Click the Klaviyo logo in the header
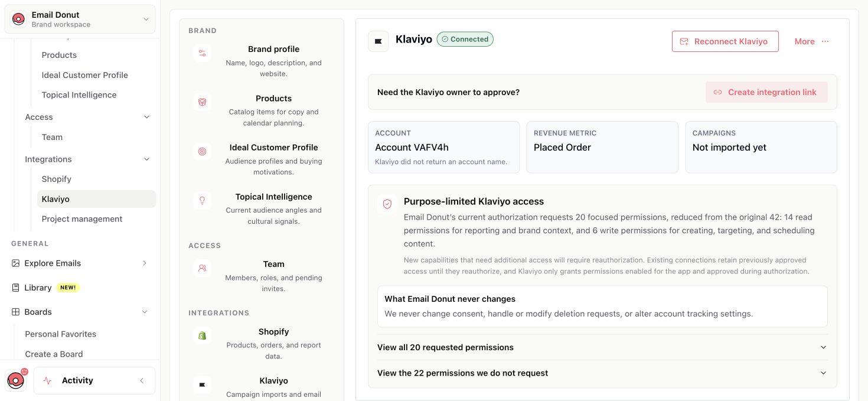868x401 pixels. (x=378, y=41)
